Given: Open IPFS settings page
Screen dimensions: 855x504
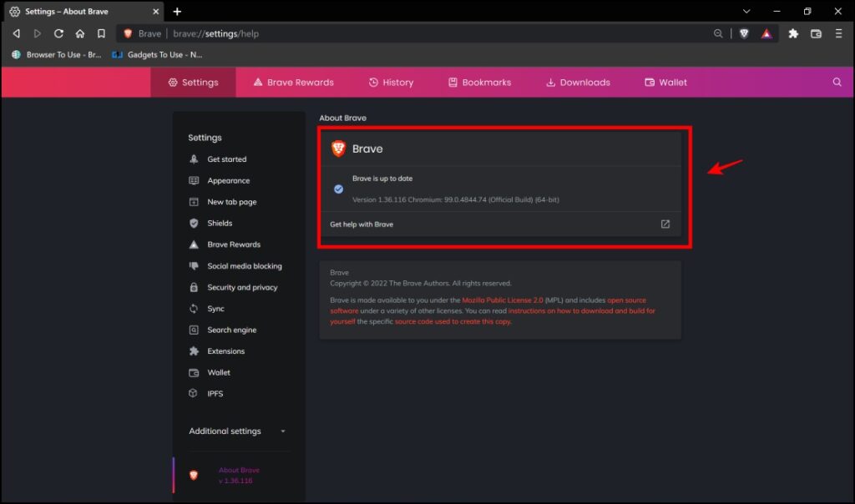Looking at the screenshot, I should pos(215,393).
